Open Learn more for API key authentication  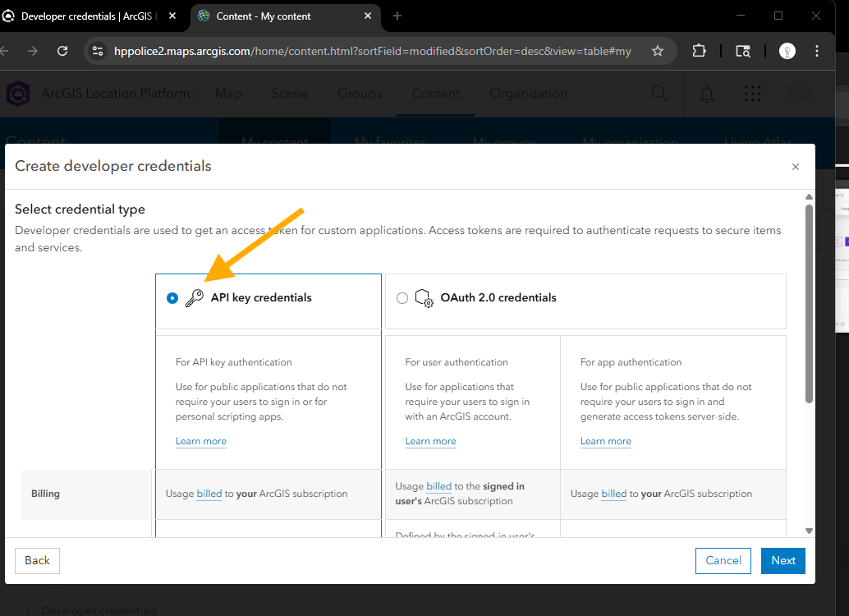tap(201, 441)
